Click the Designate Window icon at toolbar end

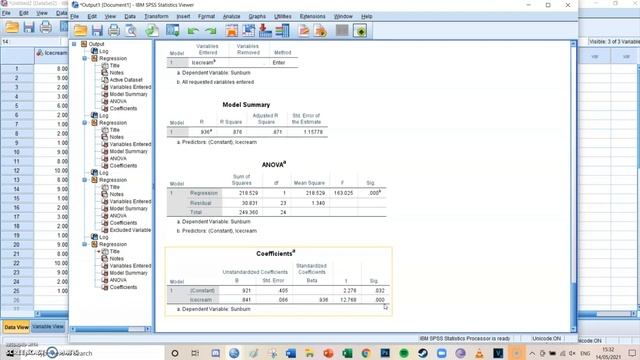pyautogui.click(x=360, y=31)
